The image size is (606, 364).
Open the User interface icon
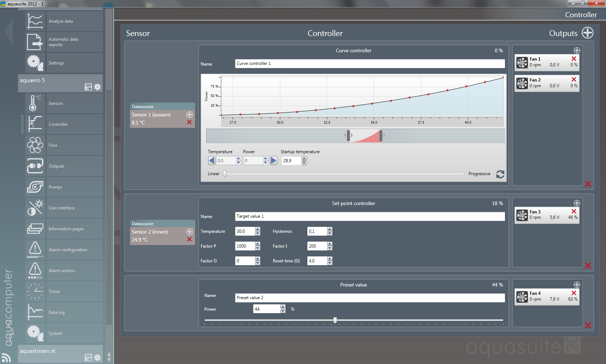pyautogui.click(x=35, y=208)
